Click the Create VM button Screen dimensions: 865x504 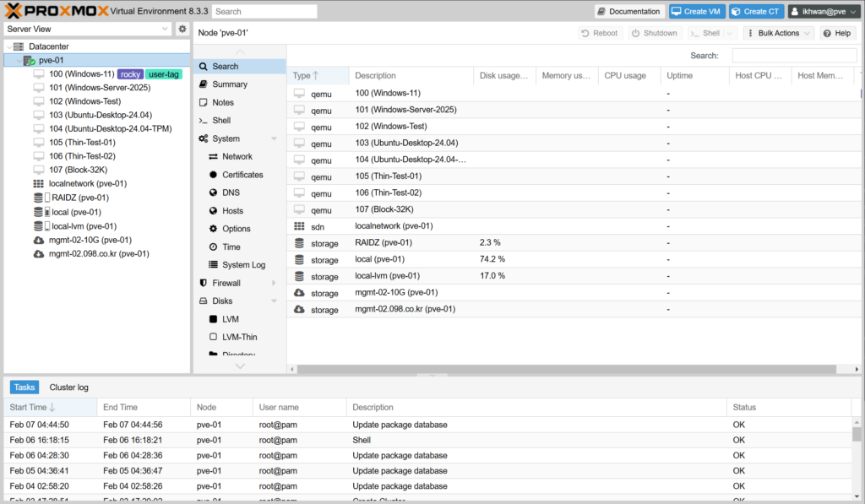click(x=697, y=11)
